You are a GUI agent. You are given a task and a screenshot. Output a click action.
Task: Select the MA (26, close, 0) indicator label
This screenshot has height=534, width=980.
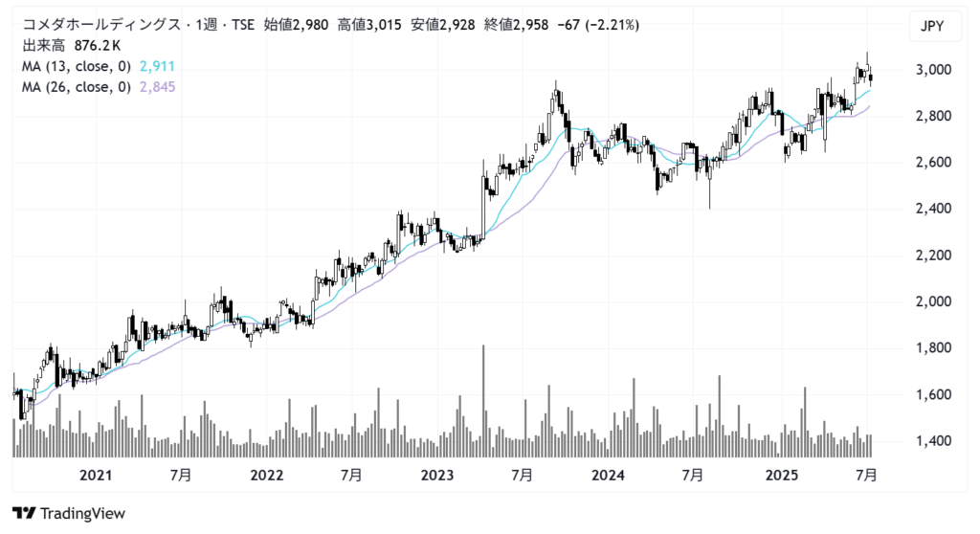coord(77,87)
